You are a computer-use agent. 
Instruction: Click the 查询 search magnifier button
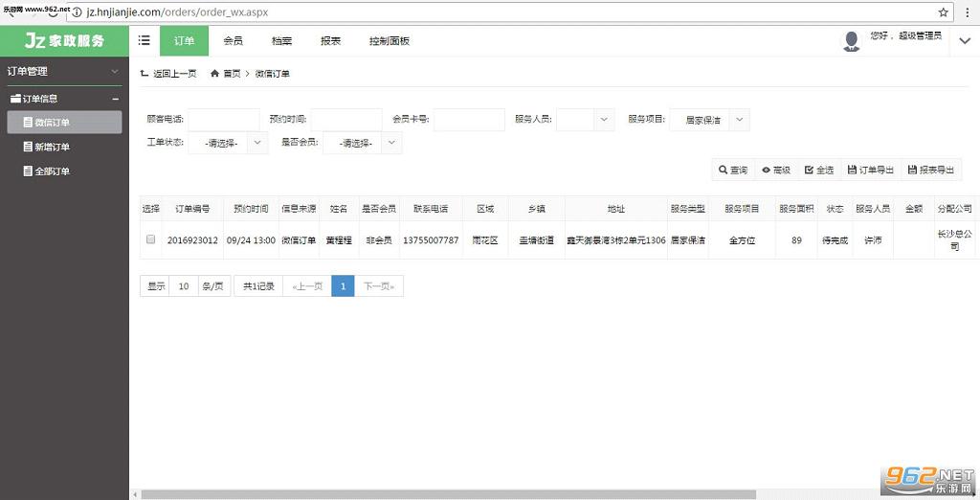(x=733, y=170)
